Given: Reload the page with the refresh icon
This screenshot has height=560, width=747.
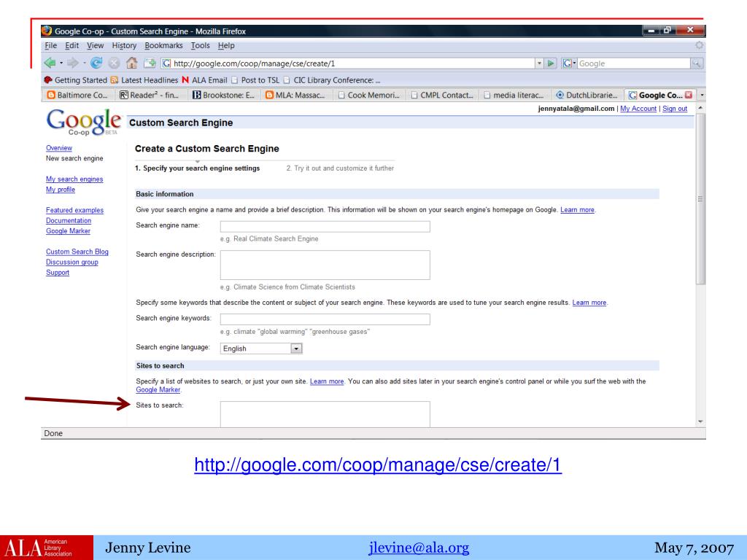Looking at the screenshot, I should (96, 63).
